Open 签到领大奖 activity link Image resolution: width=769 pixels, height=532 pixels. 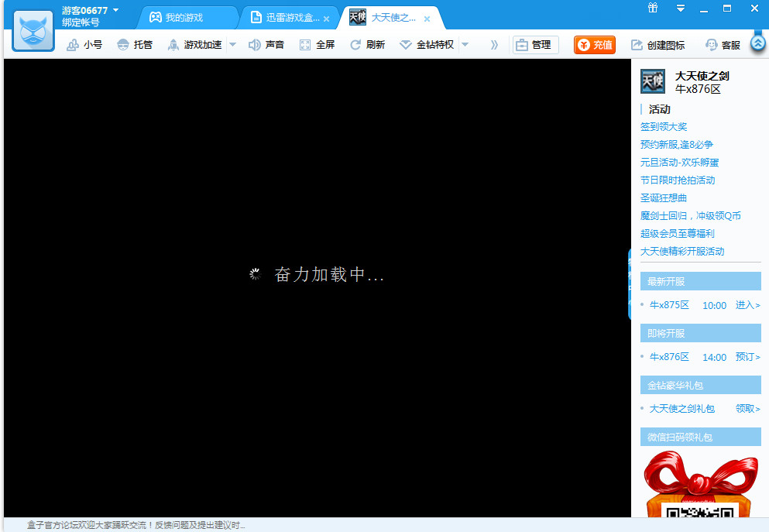tap(664, 126)
